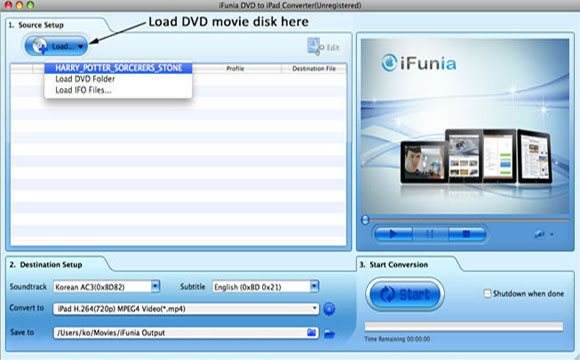The height and width of the screenshot is (360, 580).
Task: Open the Convert to format dropdown
Action: tap(186, 309)
